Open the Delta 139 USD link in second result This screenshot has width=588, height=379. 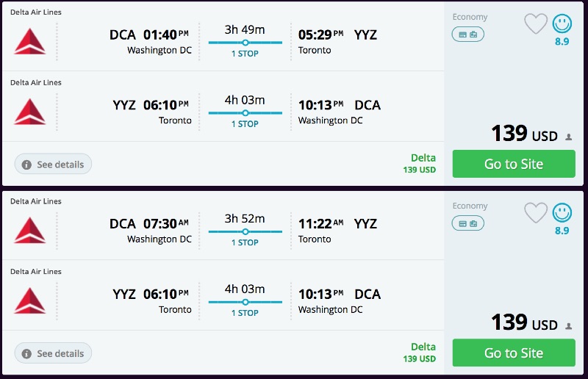422,352
